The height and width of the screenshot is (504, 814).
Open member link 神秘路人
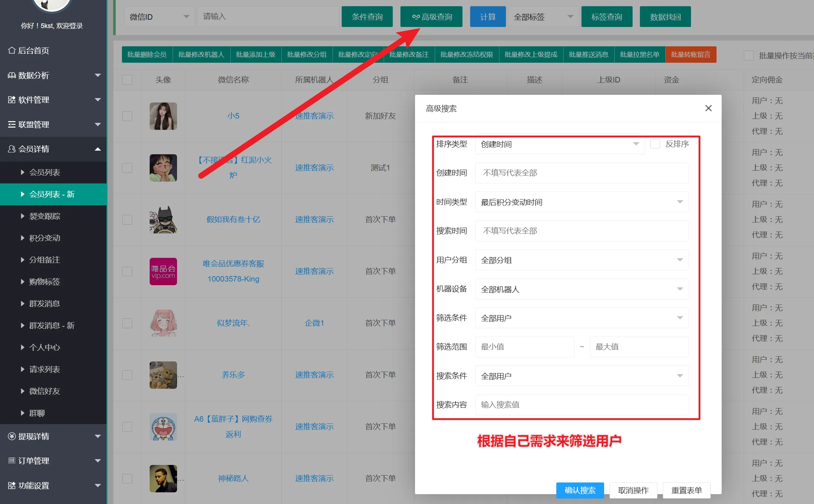(x=233, y=478)
